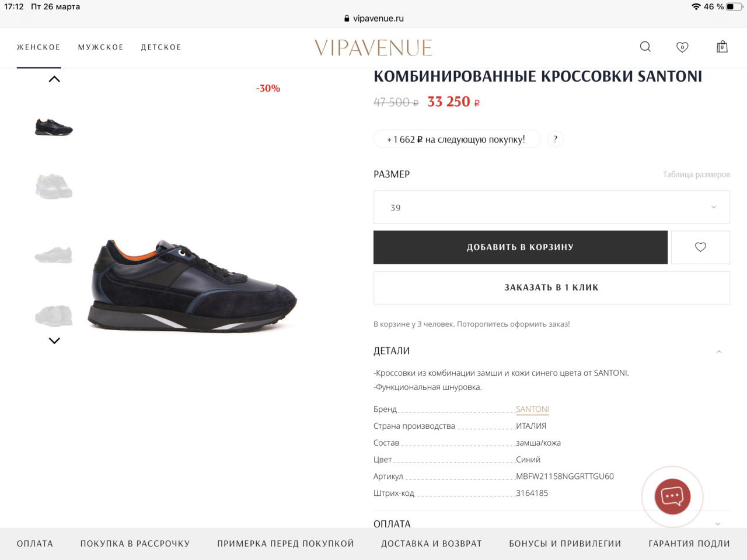Add sneakers to wishlist with heart button

point(700,247)
